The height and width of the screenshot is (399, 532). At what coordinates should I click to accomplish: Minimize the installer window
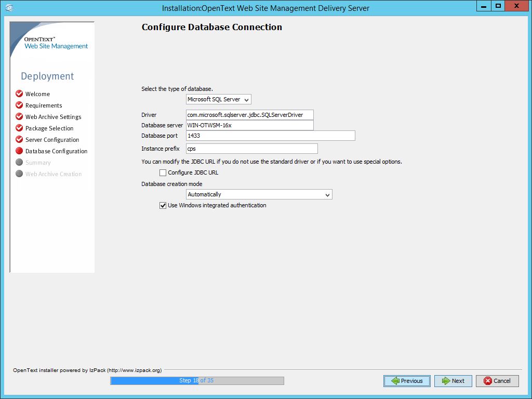tap(484, 6)
